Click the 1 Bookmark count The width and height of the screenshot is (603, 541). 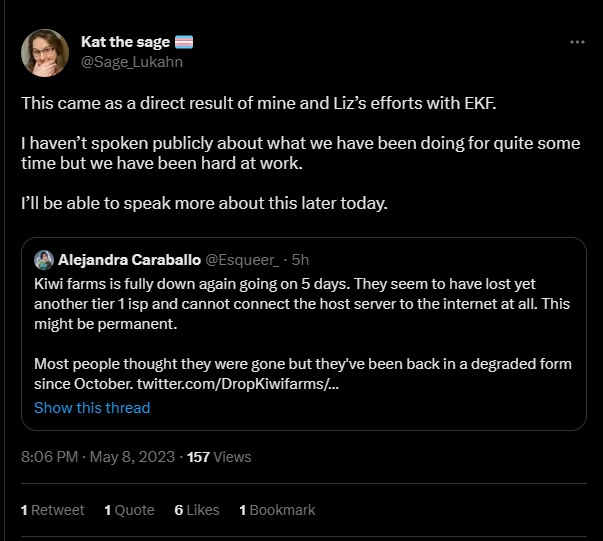pos(277,509)
